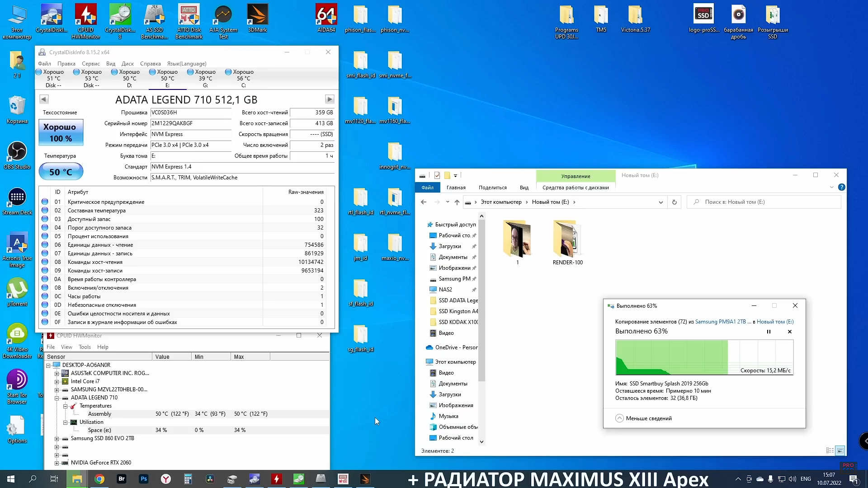
Task: Open Язык(Language) menu in CrystalDiskInfo
Action: 187,64
